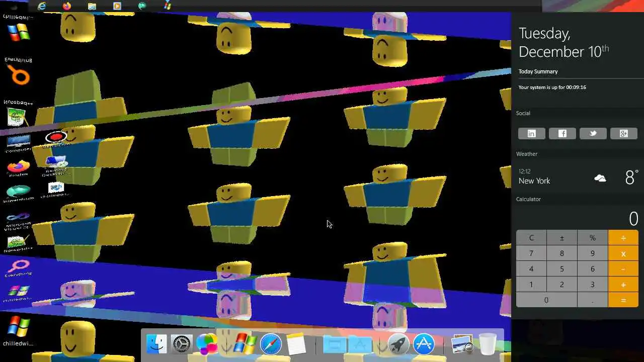Click the Twitter social button
This screenshot has height=362, width=644.
pyautogui.click(x=593, y=133)
